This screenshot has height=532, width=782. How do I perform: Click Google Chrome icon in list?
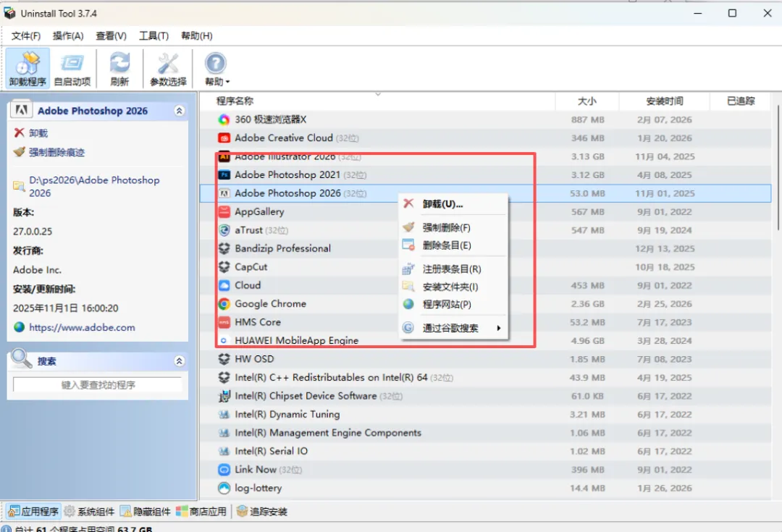[224, 304]
